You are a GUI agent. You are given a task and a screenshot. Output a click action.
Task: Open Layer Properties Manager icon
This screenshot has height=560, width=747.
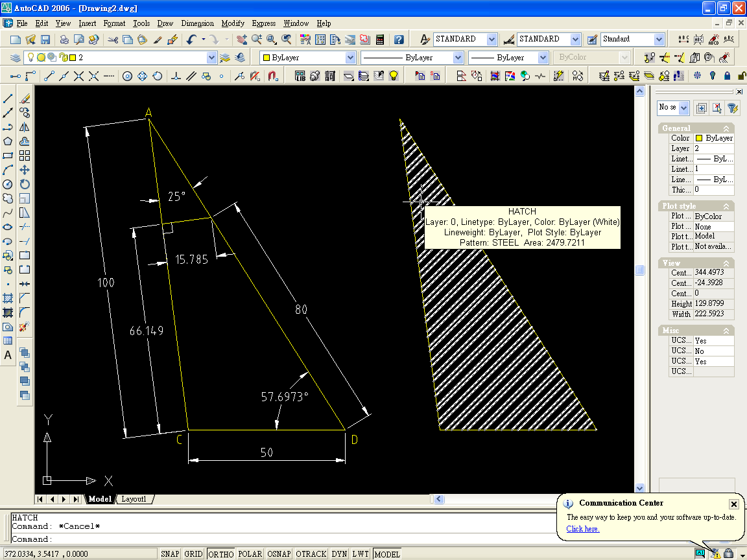point(16,58)
